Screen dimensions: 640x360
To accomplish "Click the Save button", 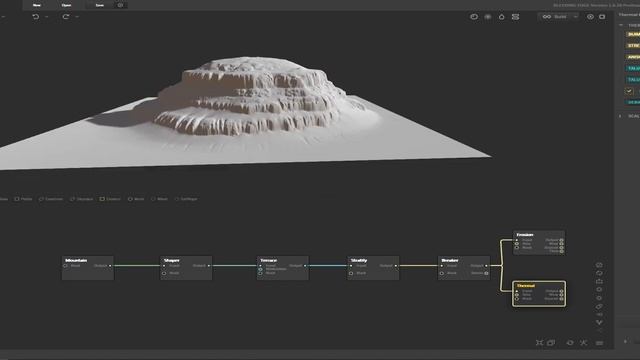I will (100, 5).
